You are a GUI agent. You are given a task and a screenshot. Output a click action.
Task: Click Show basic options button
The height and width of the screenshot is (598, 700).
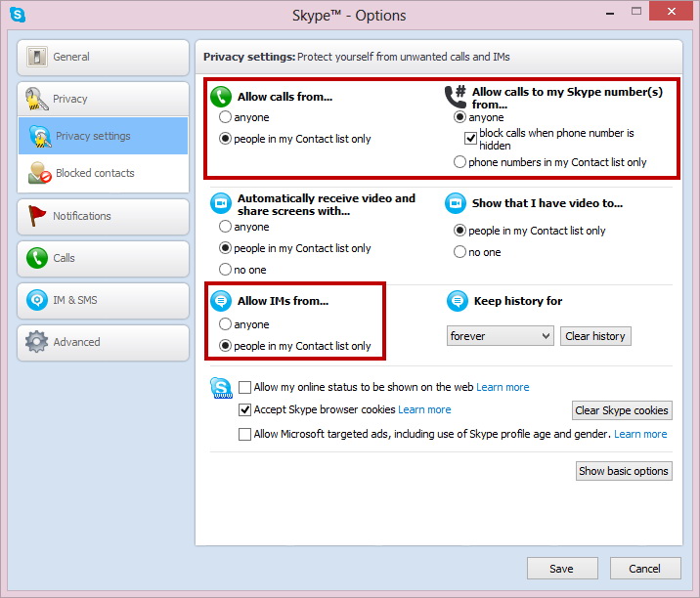(x=624, y=471)
